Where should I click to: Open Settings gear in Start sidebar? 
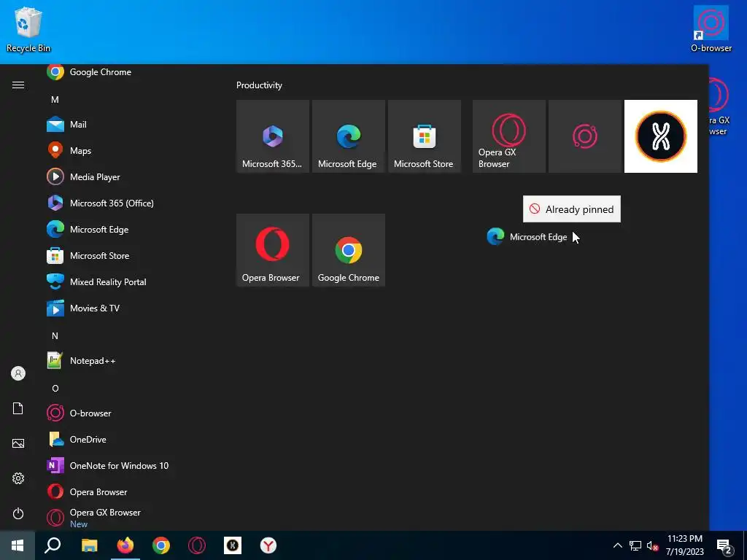click(x=18, y=478)
